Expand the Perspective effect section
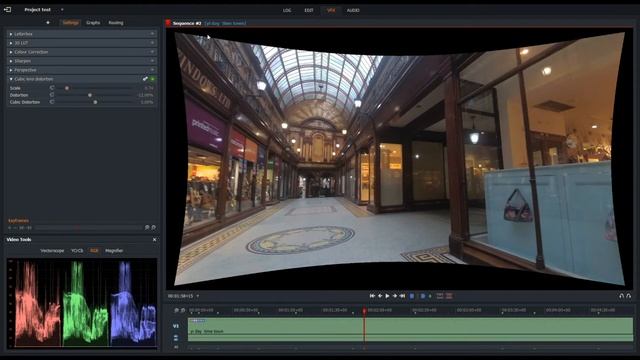The image size is (640, 360). 11,70
